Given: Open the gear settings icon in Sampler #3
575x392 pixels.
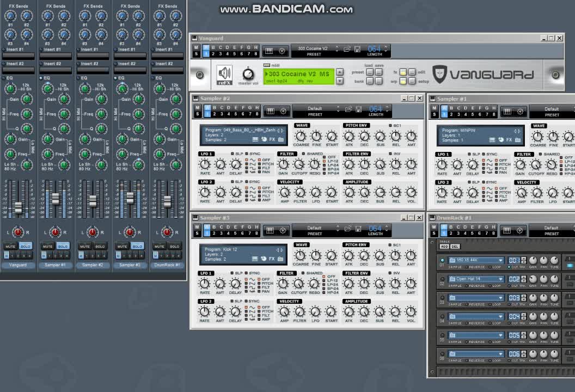Looking at the screenshot, I should 283,230.
